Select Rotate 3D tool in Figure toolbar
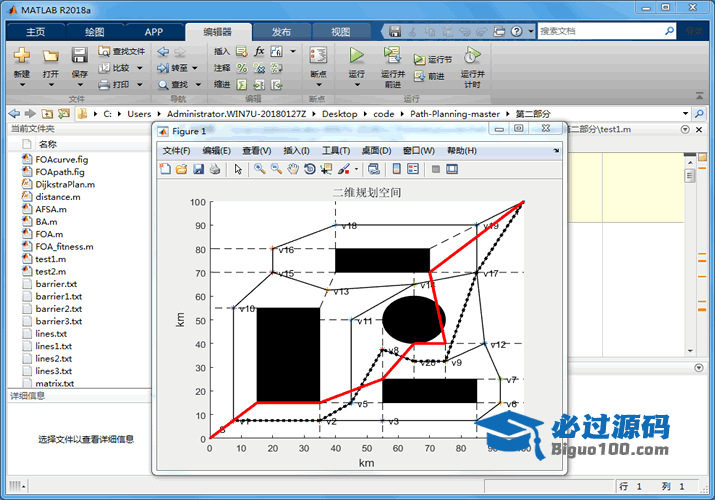 click(x=310, y=169)
